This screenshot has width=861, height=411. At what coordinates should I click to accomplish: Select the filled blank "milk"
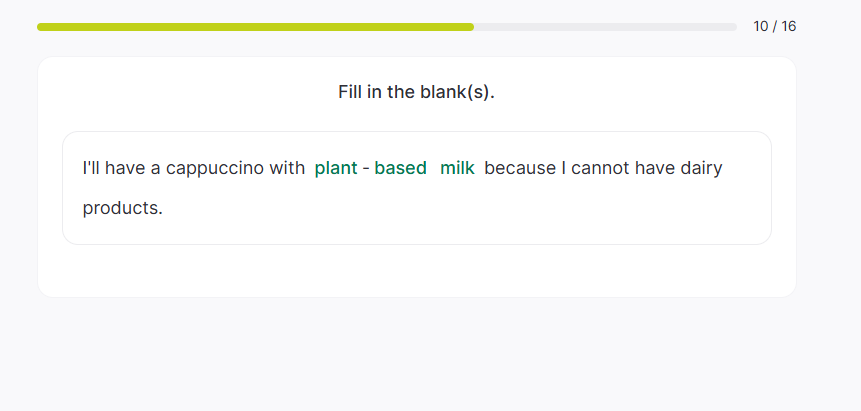(x=457, y=168)
